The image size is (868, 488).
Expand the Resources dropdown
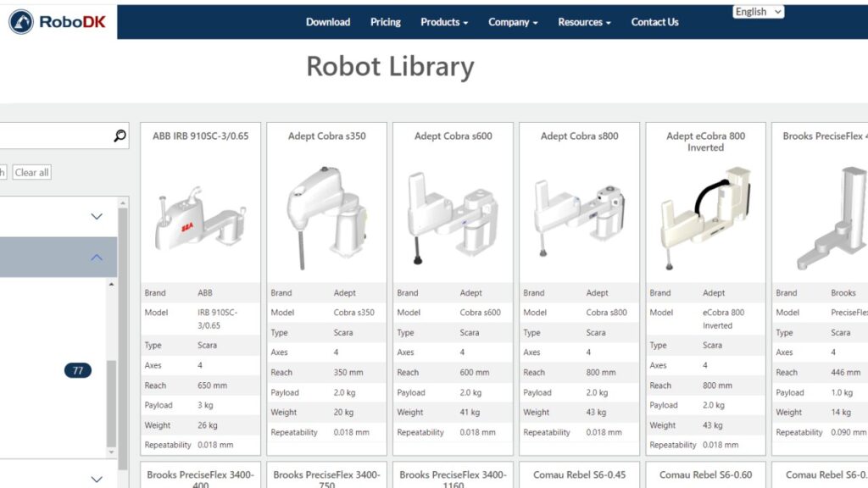coord(583,22)
